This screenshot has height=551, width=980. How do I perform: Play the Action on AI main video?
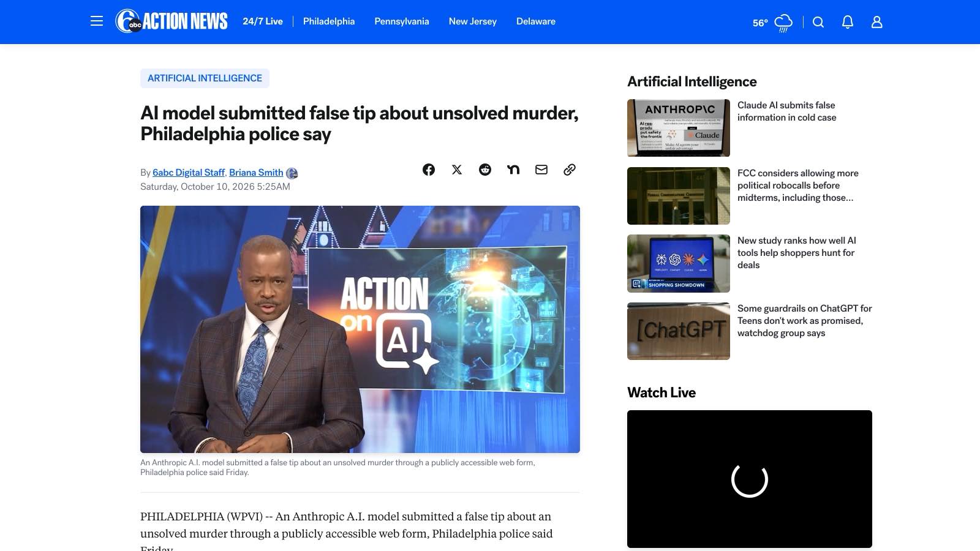(360, 329)
